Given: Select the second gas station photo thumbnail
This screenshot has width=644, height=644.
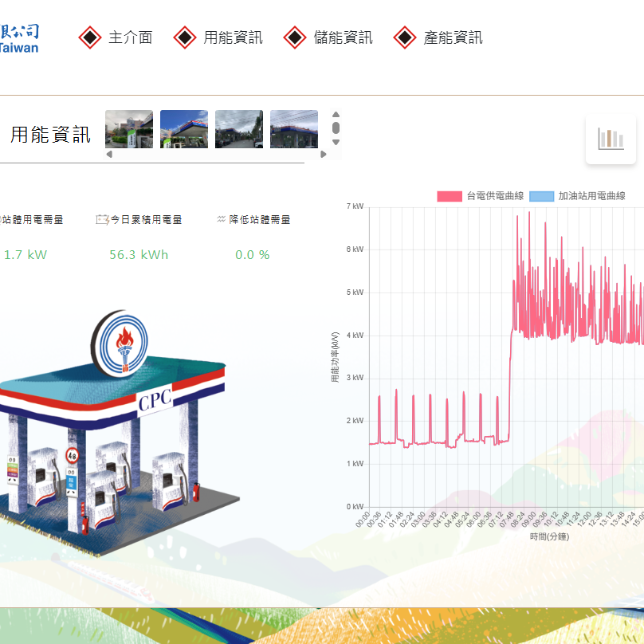Looking at the screenshot, I should pos(184,129).
